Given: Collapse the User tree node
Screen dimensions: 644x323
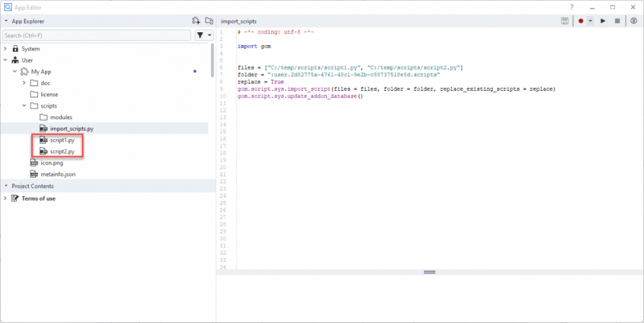Looking at the screenshot, I should (x=5, y=60).
